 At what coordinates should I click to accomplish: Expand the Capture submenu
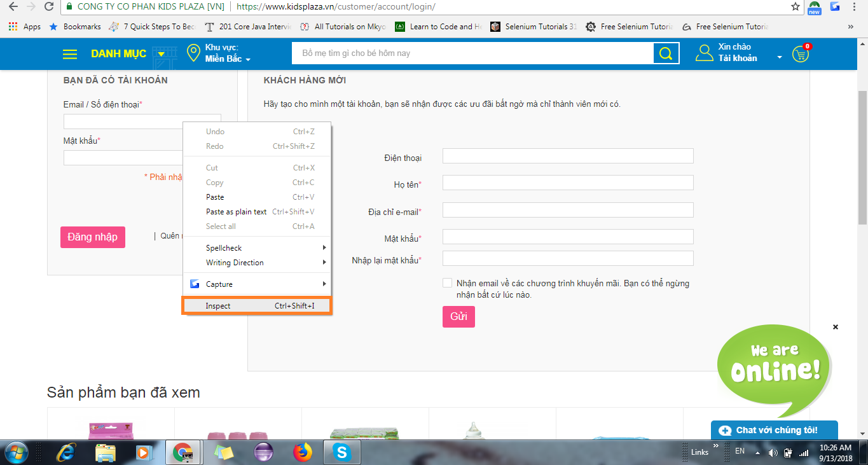256,284
